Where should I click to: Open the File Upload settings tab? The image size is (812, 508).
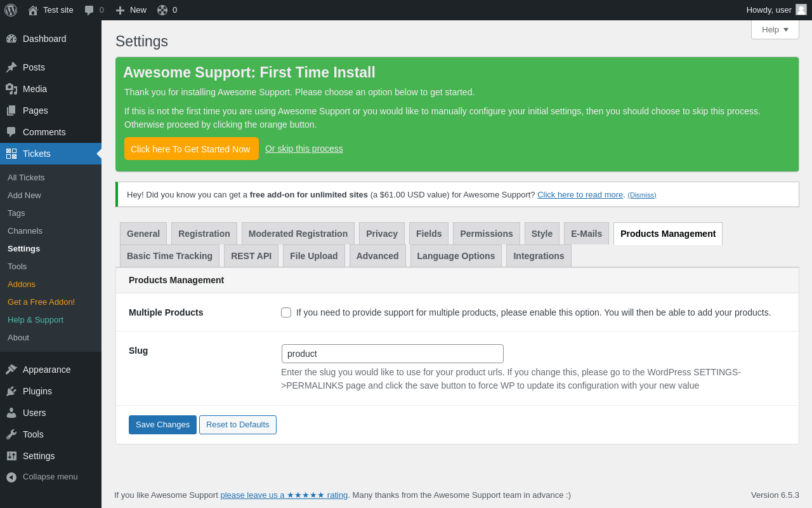(313, 256)
